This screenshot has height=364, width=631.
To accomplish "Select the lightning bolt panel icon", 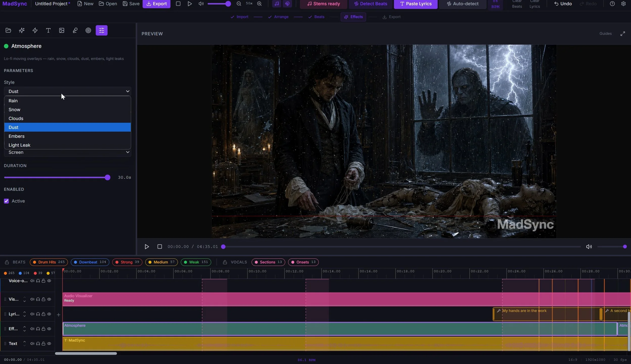I will click(35, 31).
